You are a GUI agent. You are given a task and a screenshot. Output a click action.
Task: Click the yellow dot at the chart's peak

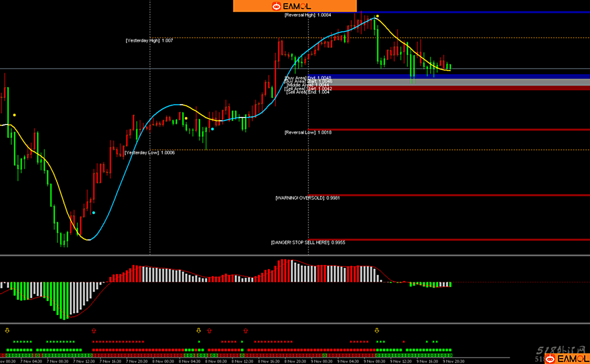[378, 16]
